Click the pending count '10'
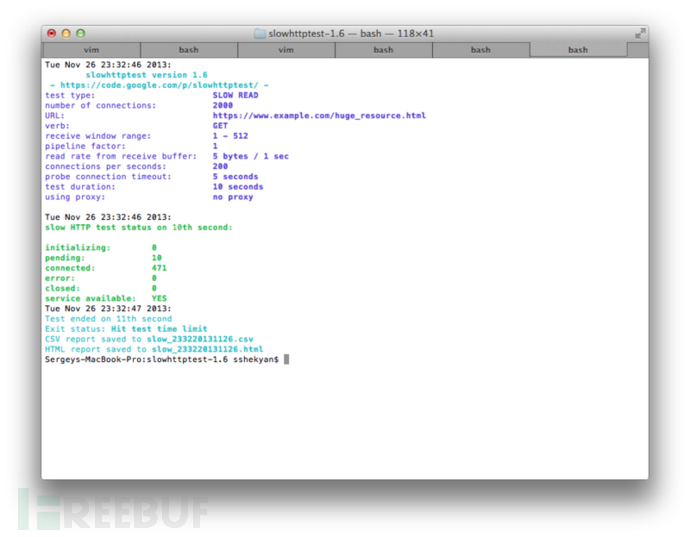Screen dimensions: 690x537 pyautogui.click(x=157, y=258)
